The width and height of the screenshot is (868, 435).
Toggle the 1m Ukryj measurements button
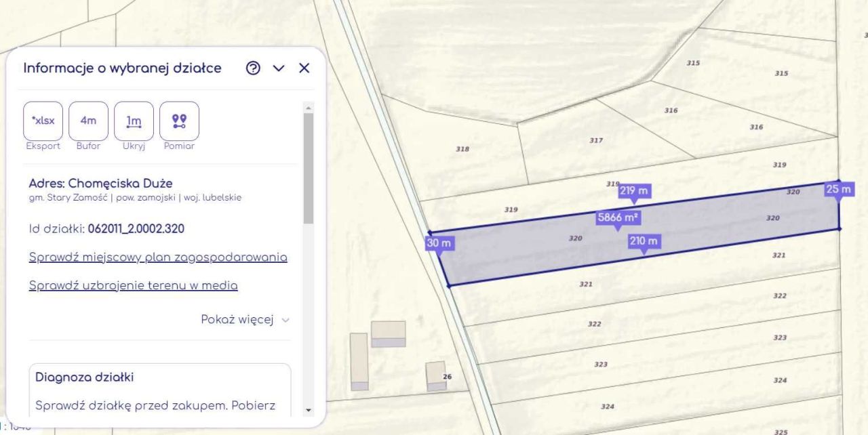134,121
